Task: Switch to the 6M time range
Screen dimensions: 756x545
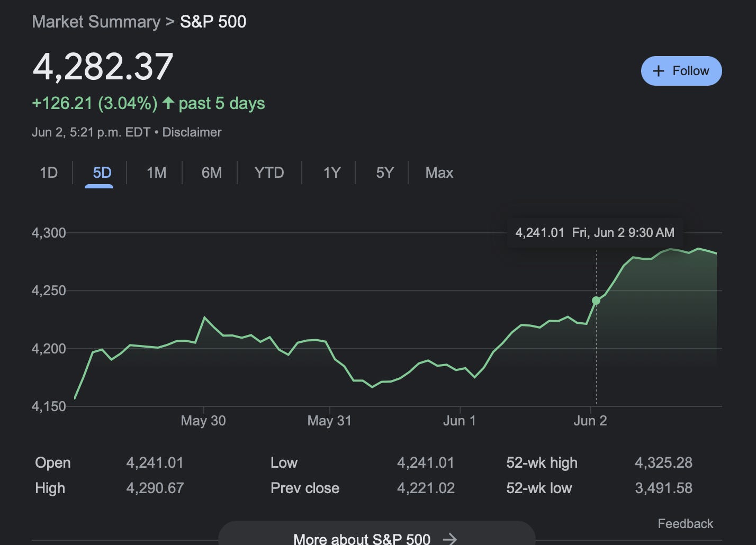Action: 212,172
